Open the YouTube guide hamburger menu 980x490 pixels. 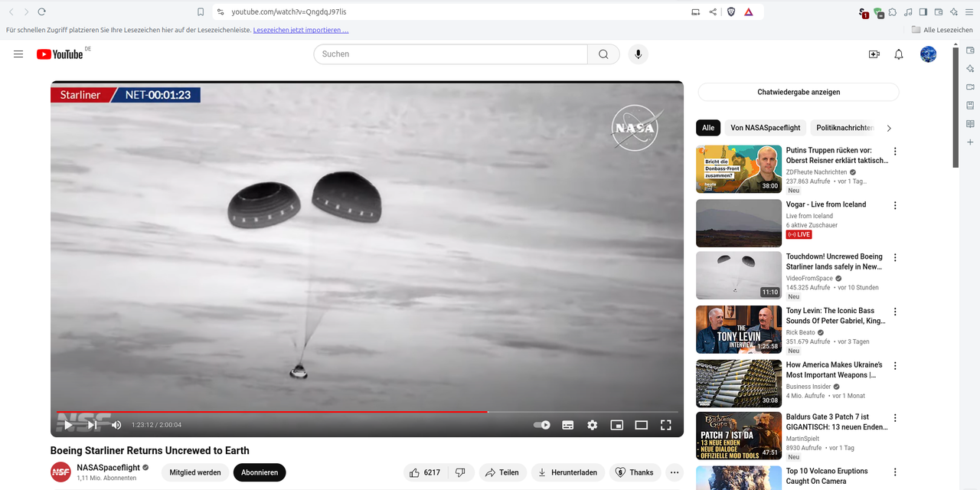18,54
